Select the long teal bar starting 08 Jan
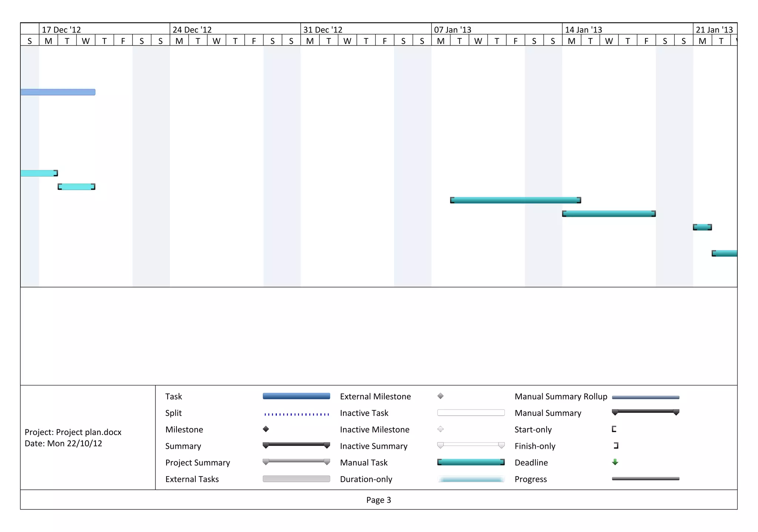This screenshot has height=532, width=758. click(515, 200)
